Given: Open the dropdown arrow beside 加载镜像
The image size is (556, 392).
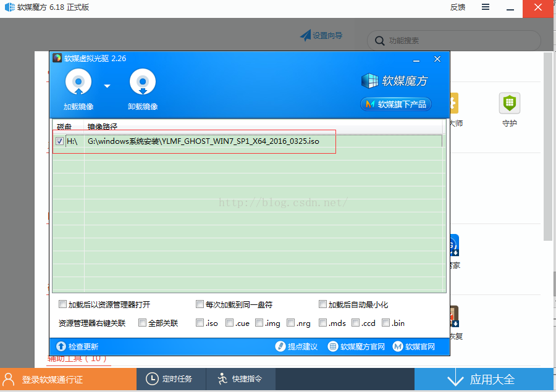Looking at the screenshot, I should coord(107,86).
